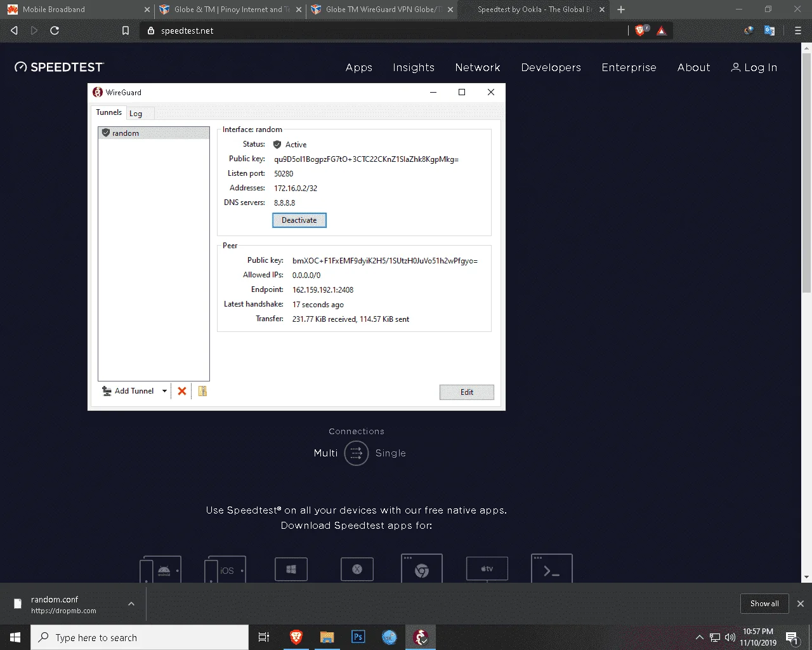Screen dimensions: 812x650
Task: Open the volume control in system tray
Action: pyautogui.click(x=730, y=637)
